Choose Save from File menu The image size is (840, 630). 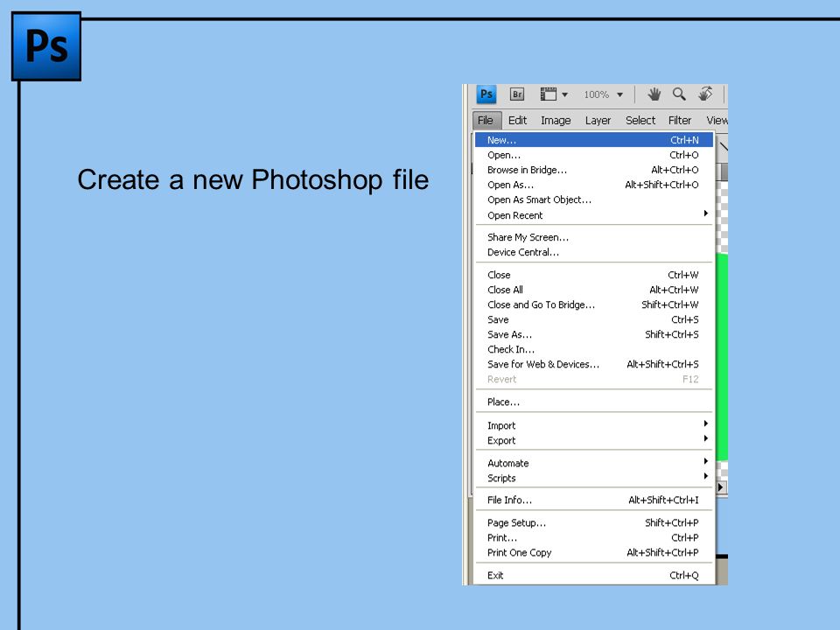[x=593, y=320]
